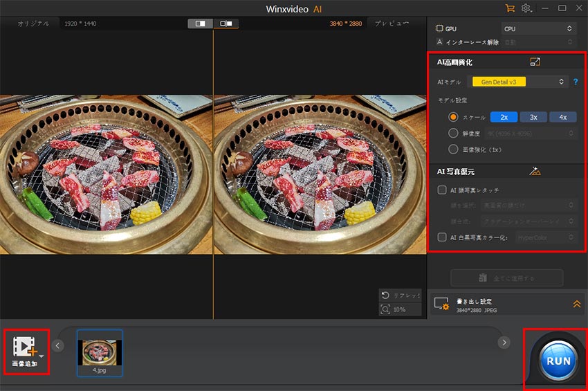This screenshot has width=588, height=391.
Task: Enable the AI 白黒写真カラー化 checkbox
Action: point(443,237)
